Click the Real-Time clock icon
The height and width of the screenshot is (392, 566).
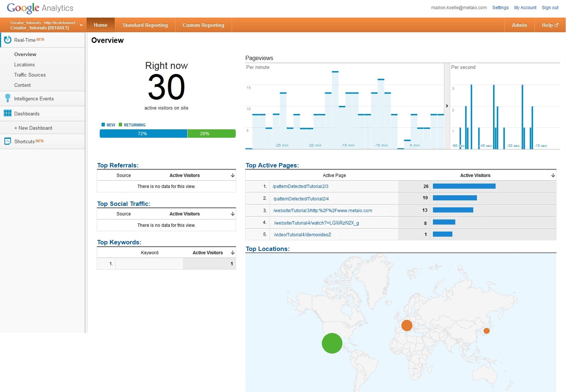7,40
